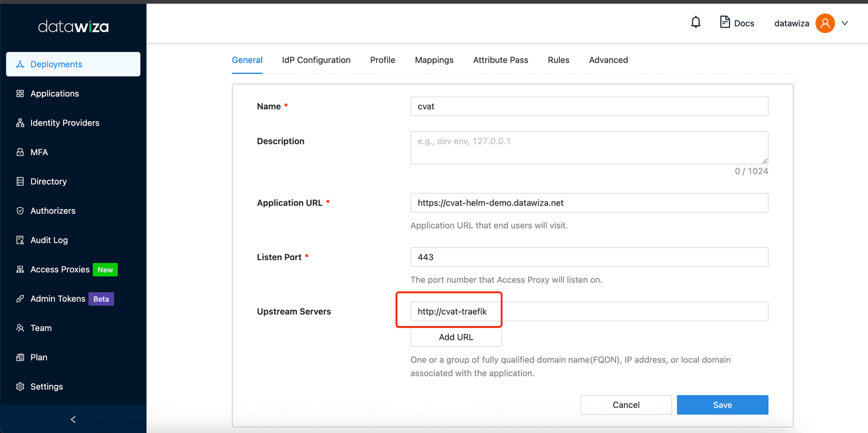Open Admin Tokens page
Screen dimensions: 868x433
click(x=73, y=298)
